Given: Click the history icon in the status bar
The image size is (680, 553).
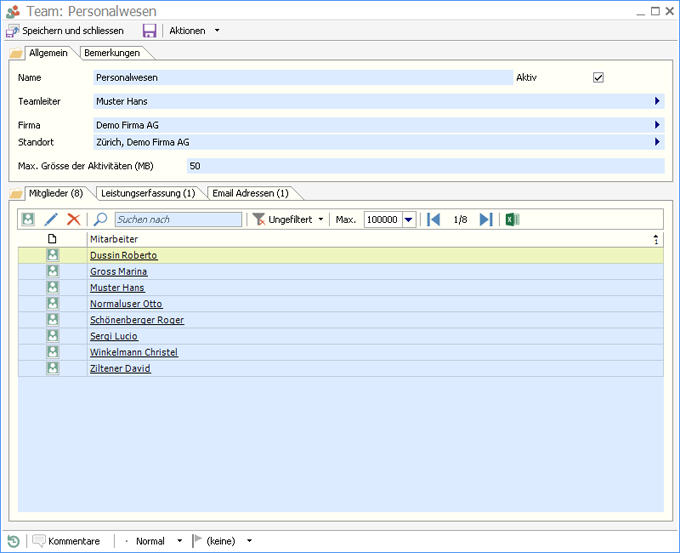Looking at the screenshot, I should 13,541.
